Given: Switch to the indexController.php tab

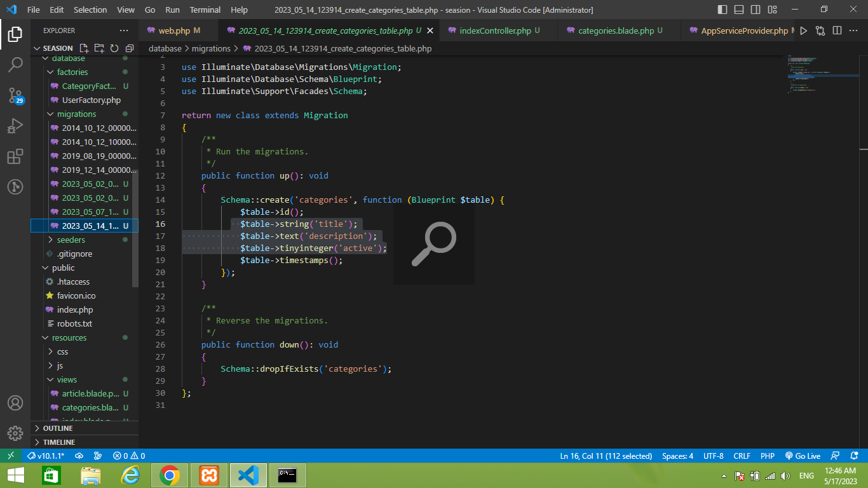Looking at the screenshot, I should [498, 30].
